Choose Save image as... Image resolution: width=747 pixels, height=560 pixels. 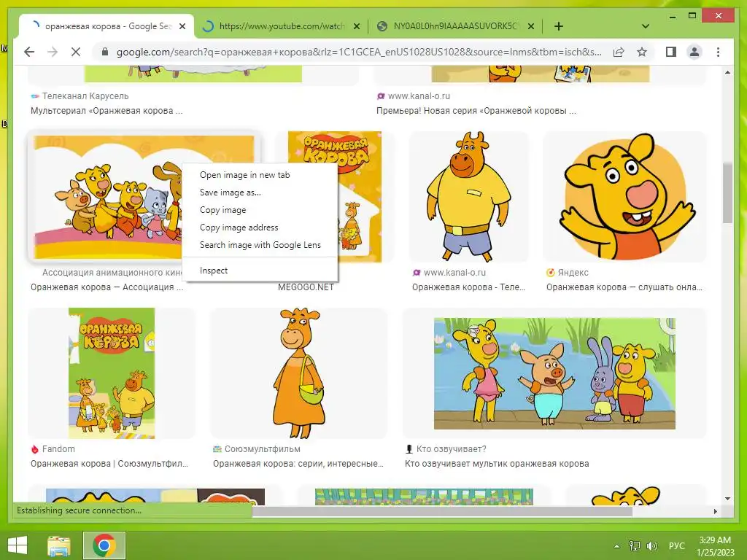tap(230, 192)
